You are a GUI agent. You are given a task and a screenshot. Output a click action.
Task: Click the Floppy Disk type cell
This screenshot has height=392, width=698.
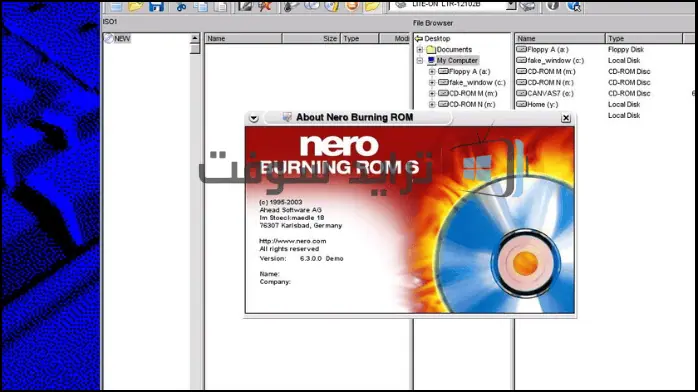tap(626, 49)
